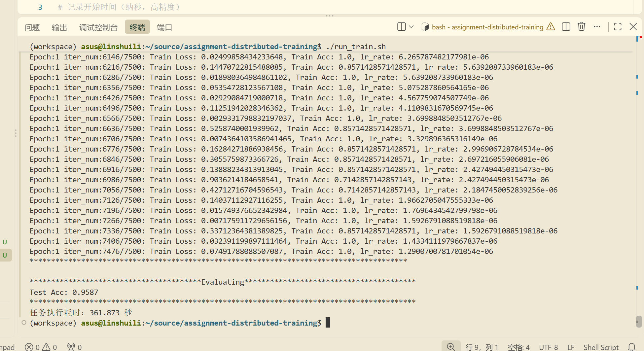Click the 行 9, 列 1 cursor position
This screenshot has width=644, height=351.
point(482,347)
